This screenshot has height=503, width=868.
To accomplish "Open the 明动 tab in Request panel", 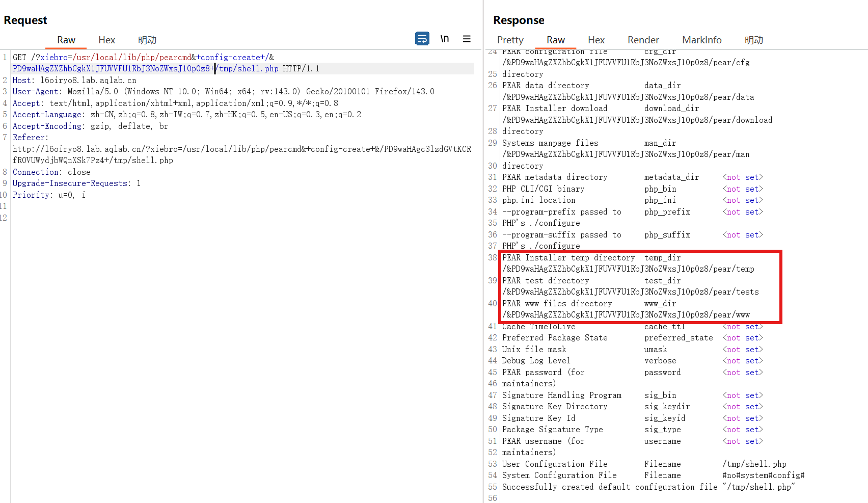I will pos(147,40).
